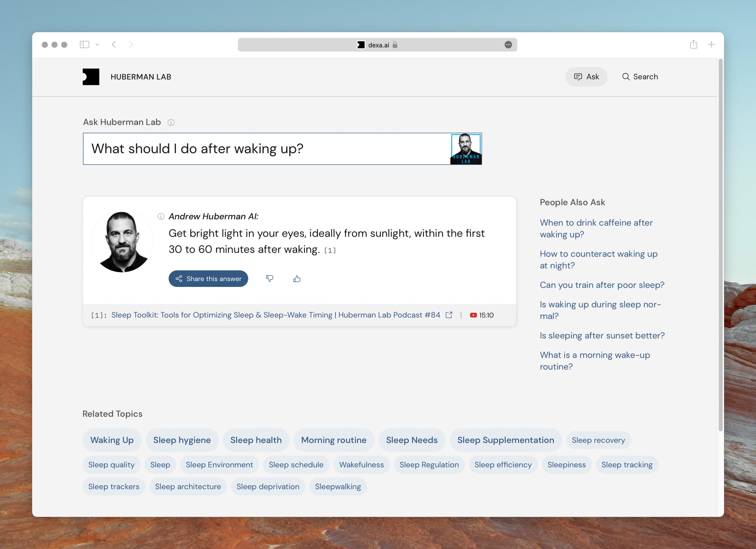
Task: Click the HUBERMAN LAB header title
Action: [141, 77]
